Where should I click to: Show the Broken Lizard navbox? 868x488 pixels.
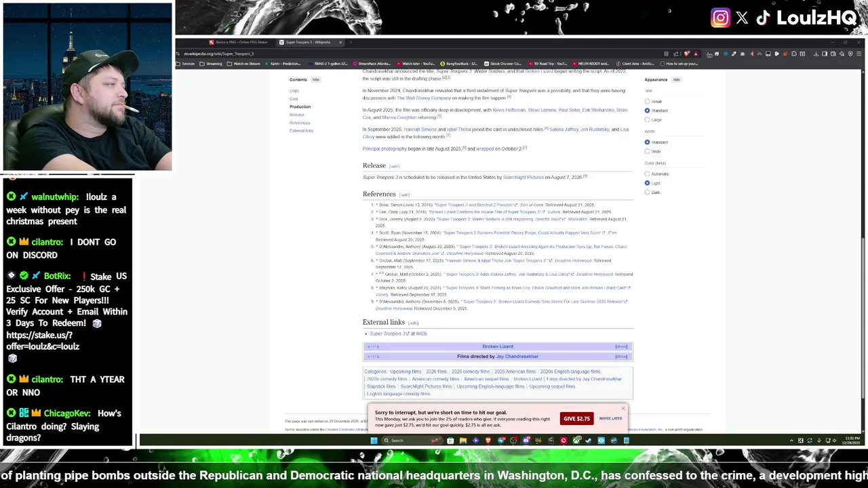pos(621,346)
